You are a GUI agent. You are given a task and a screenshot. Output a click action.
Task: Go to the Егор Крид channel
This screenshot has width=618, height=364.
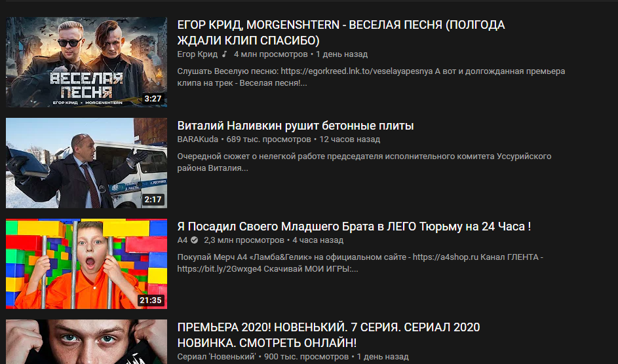point(197,54)
